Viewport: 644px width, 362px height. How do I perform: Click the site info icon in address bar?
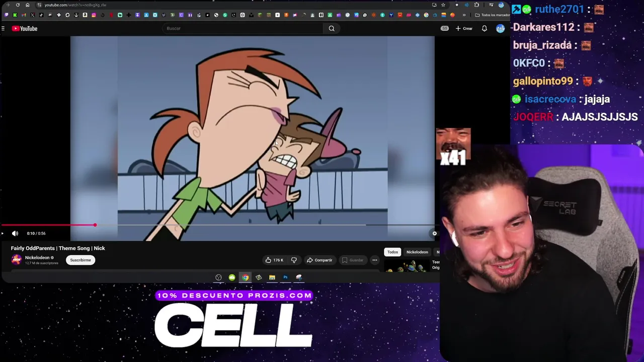(39, 5)
